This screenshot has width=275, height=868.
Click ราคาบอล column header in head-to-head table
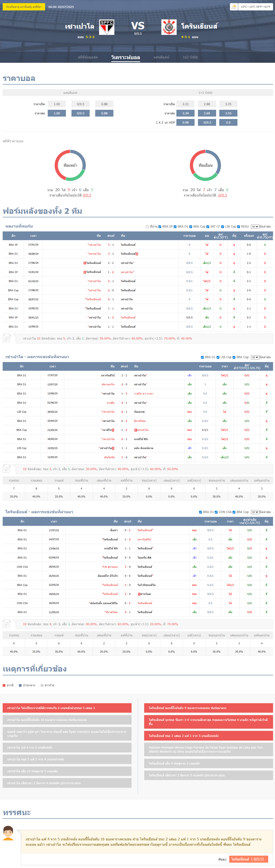click(189, 236)
